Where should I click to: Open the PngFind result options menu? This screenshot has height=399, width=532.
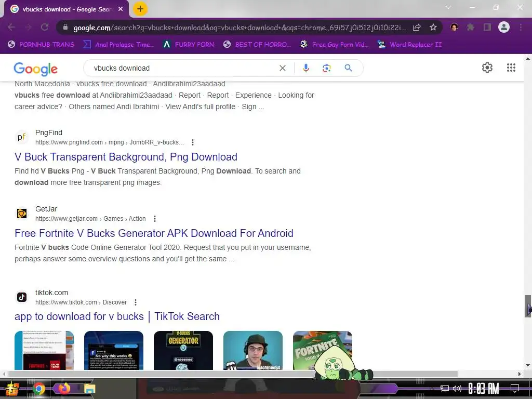point(193,142)
